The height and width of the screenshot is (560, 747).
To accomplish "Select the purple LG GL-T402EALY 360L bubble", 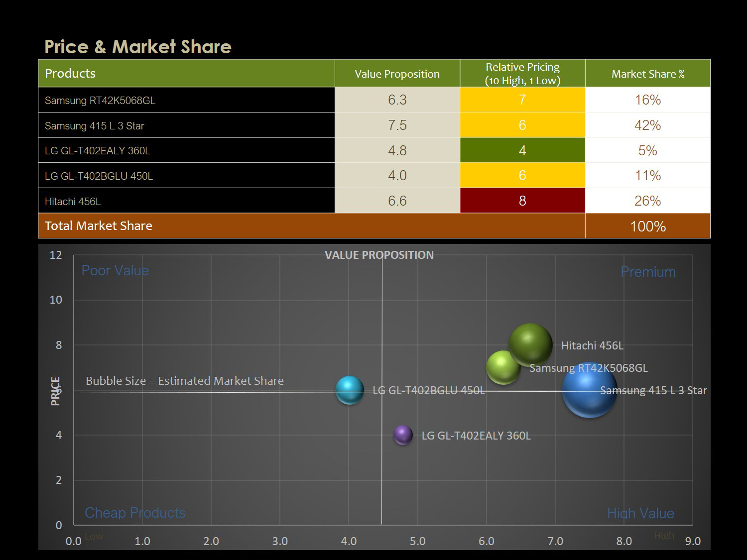I will [x=403, y=435].
